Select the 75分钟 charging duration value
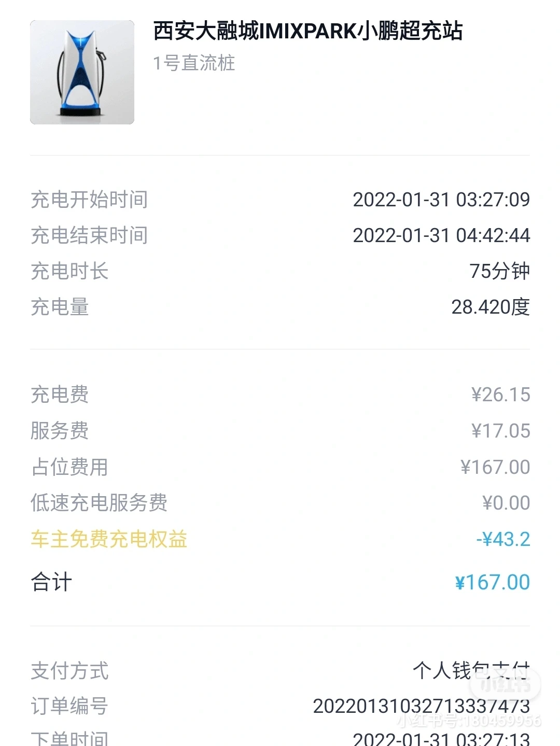Screen dimensions: 560x746 coord(499,271)
